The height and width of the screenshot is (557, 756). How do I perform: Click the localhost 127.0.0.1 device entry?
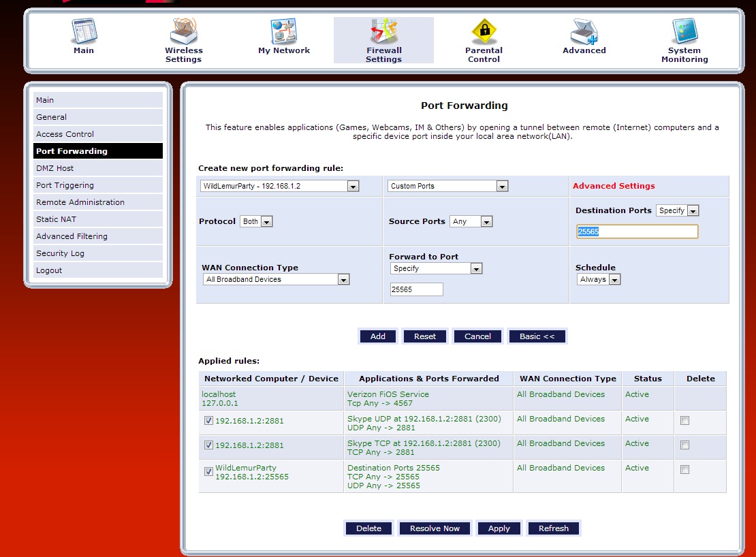tap(220, 398)
